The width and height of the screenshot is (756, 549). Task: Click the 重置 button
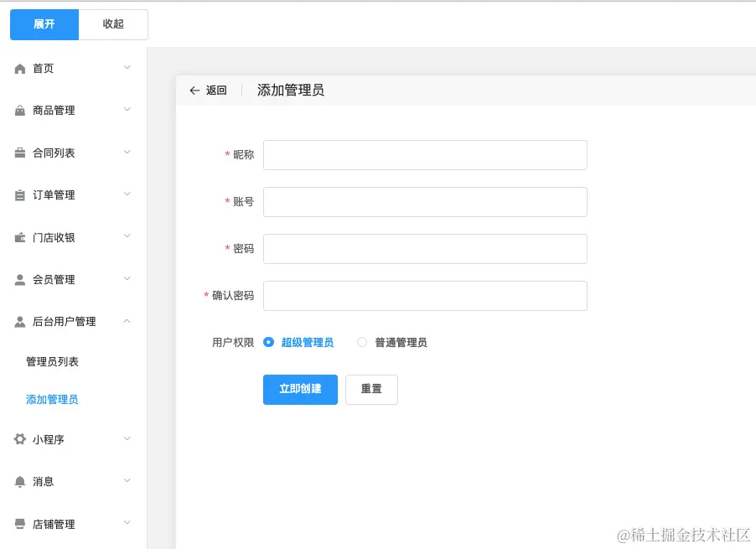pos(371,390)
